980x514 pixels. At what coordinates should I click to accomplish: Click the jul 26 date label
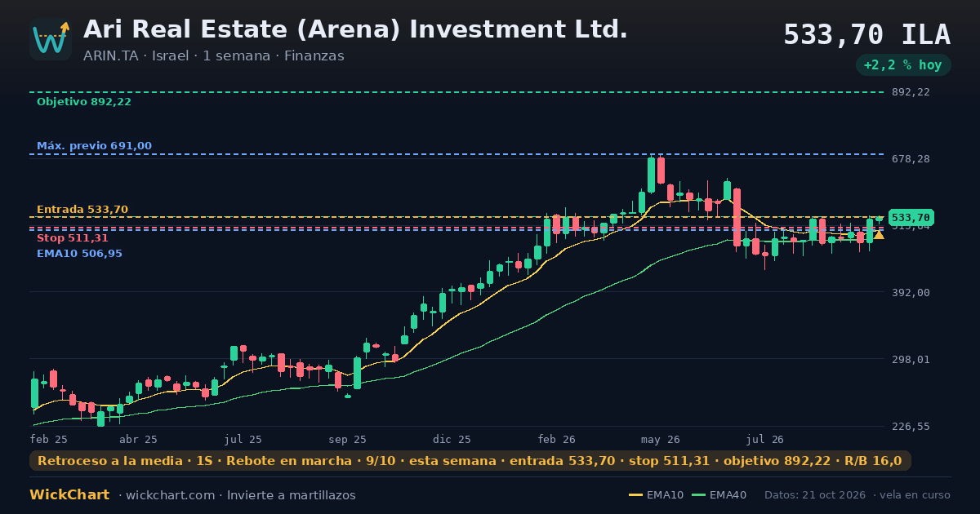pos(765,439)
